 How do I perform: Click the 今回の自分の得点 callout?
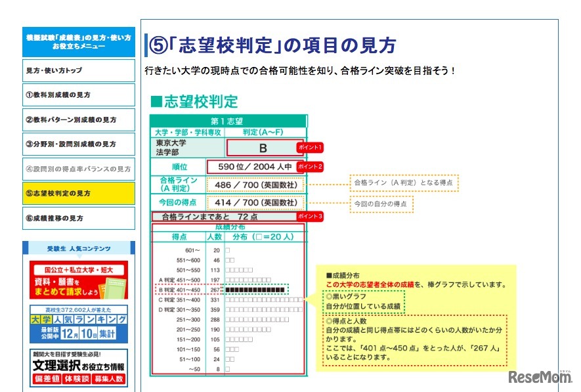click(381, 204)
